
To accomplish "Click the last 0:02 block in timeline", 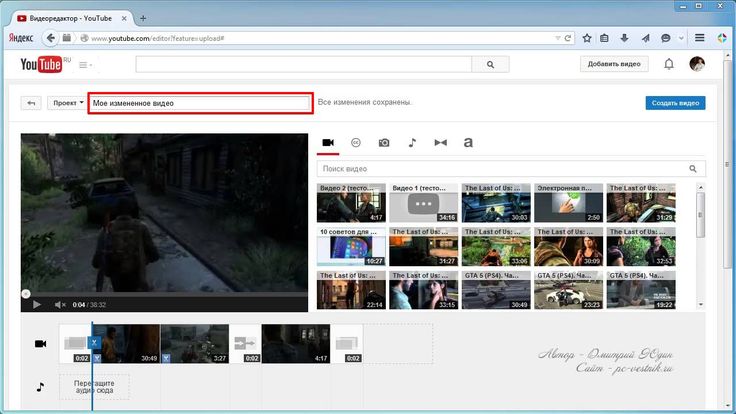I will (346, 344).
